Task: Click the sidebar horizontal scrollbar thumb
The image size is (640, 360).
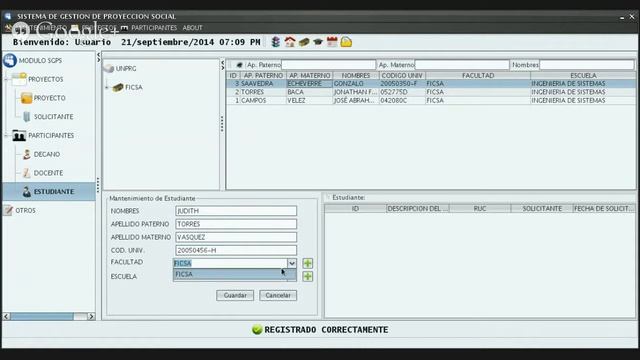Action: (x=42, y=316)
